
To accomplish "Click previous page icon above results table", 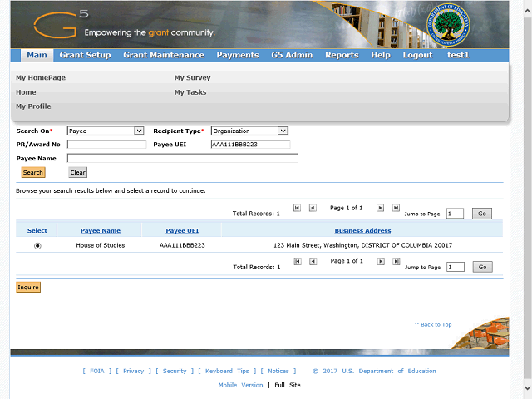I will (x=313, y=208).
